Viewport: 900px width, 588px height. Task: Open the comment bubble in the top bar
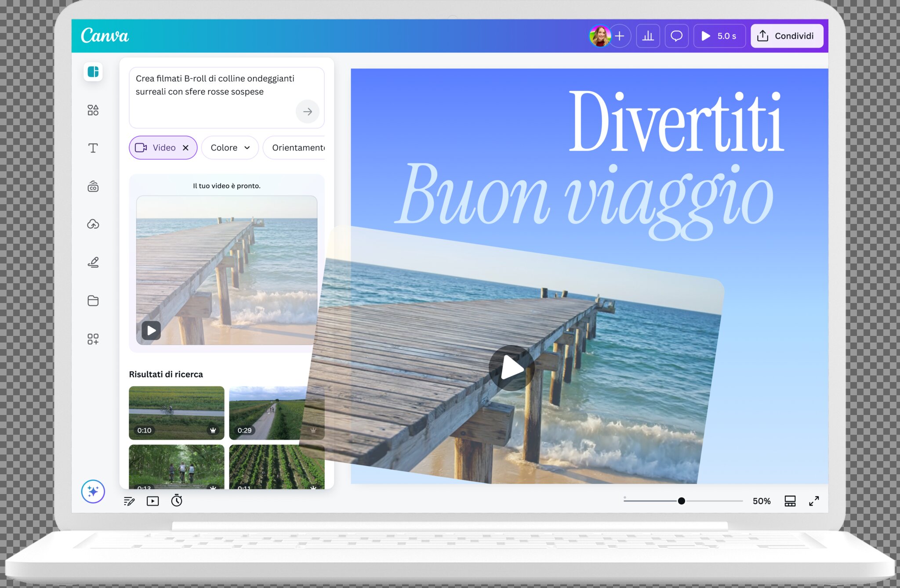coord(676,36)
